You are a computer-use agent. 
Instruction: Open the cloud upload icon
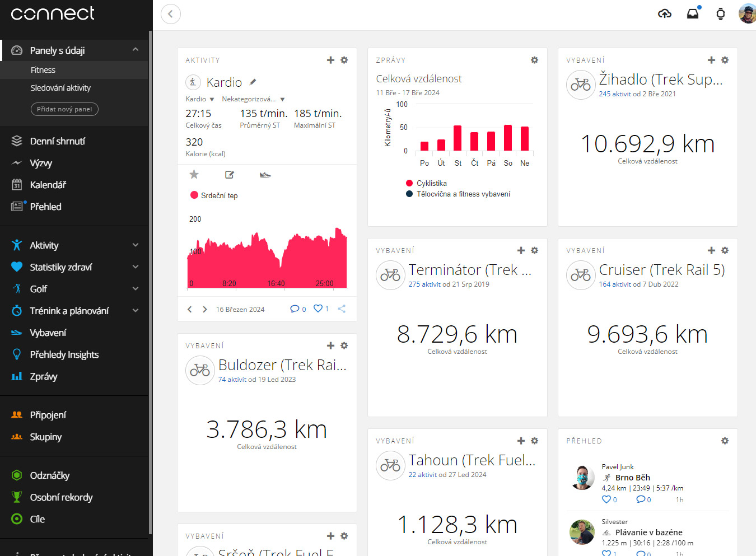coord(665,14)
